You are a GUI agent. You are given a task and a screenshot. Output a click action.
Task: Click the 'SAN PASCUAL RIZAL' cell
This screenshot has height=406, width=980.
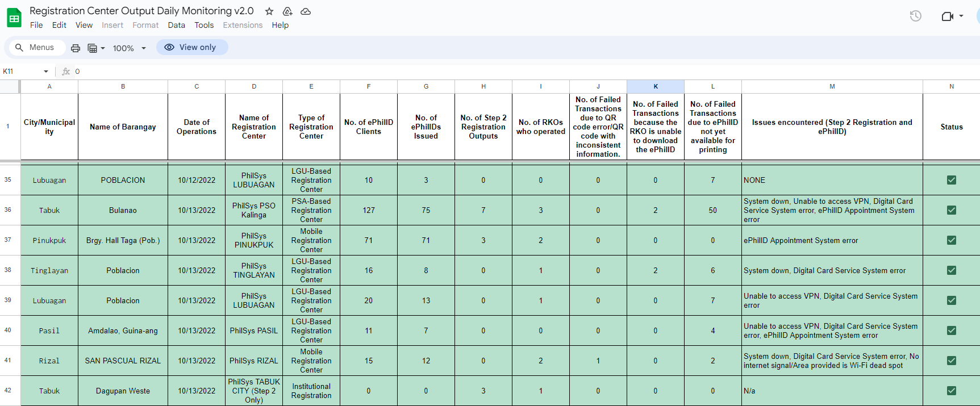click(123, 361)
